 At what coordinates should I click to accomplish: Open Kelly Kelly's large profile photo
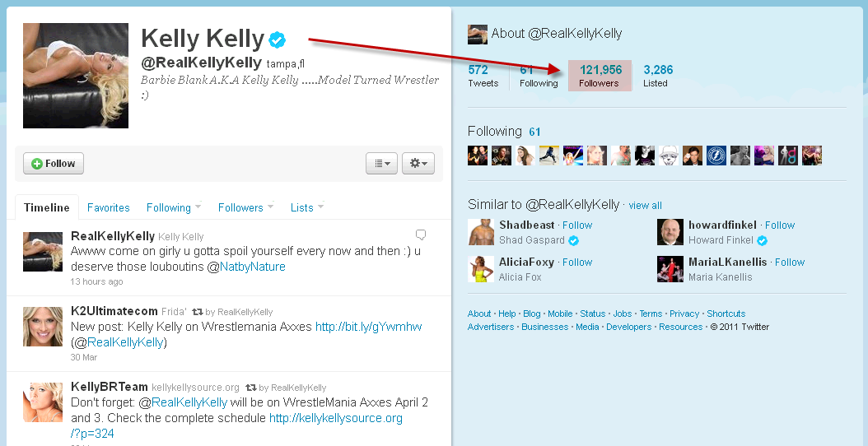coord(76,76)
